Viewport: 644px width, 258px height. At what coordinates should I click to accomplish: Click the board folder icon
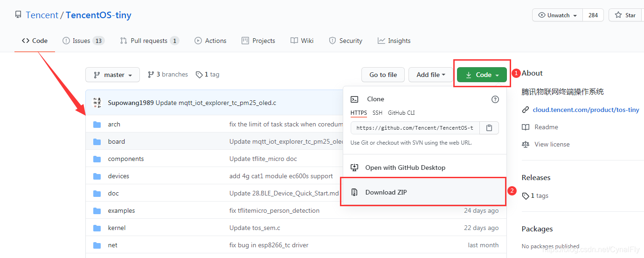(97, 141)
